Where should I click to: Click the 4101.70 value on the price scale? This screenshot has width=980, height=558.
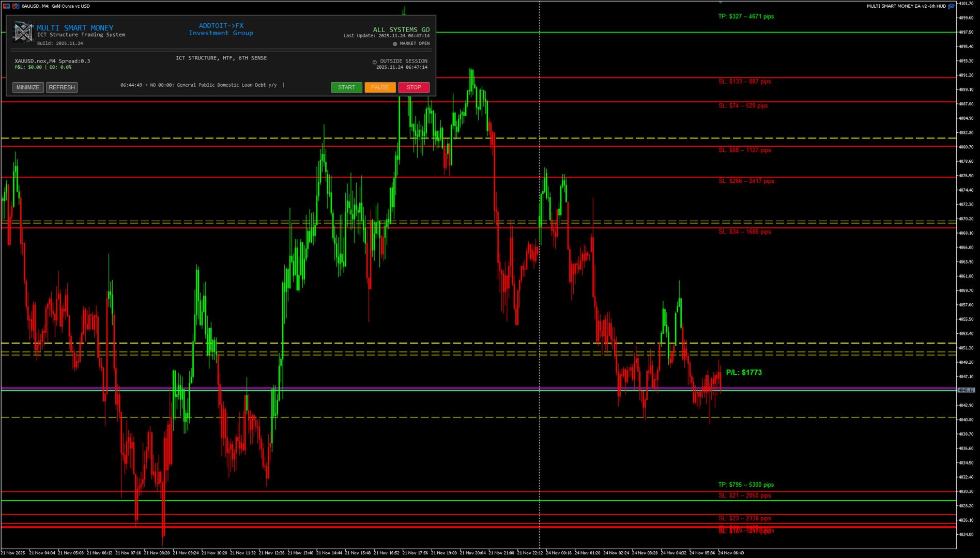[x=966, y=4]
